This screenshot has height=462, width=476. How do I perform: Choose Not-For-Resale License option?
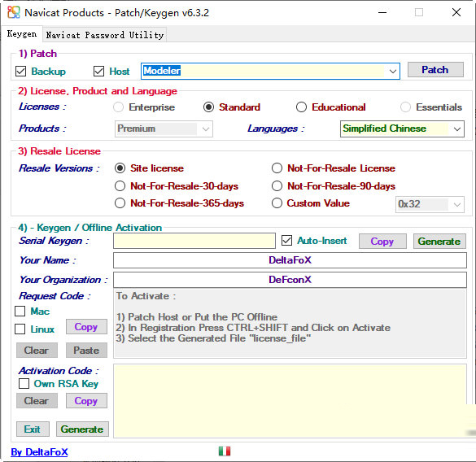coord(277,168)
